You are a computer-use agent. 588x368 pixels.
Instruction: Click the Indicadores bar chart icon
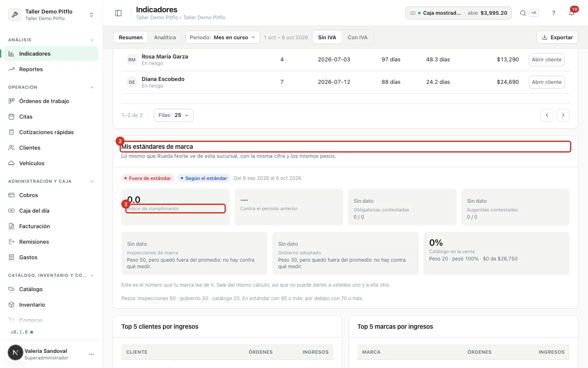pos(11,54)
